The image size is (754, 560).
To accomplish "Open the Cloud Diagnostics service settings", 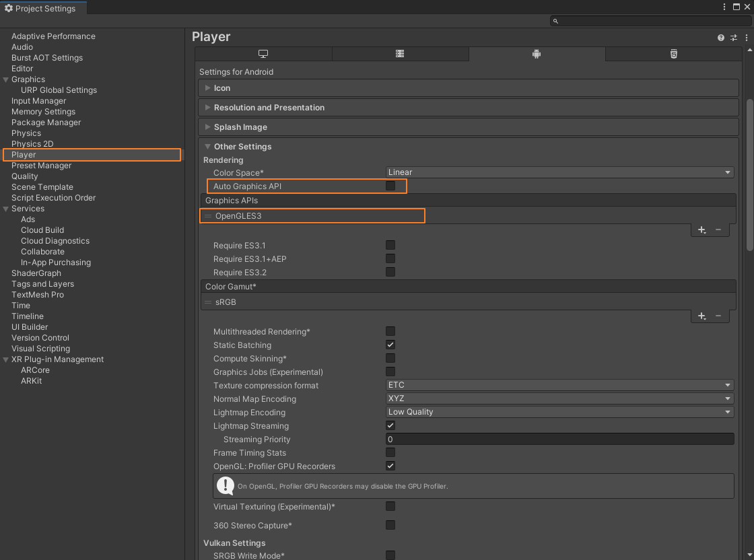I will (x=55, y=241).
